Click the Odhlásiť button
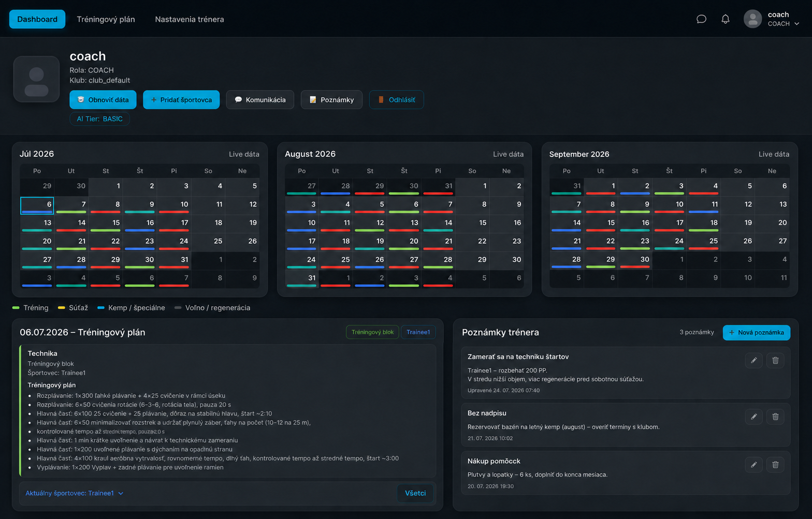This screenshot has height=519, width=812. [x=396, y=100]
